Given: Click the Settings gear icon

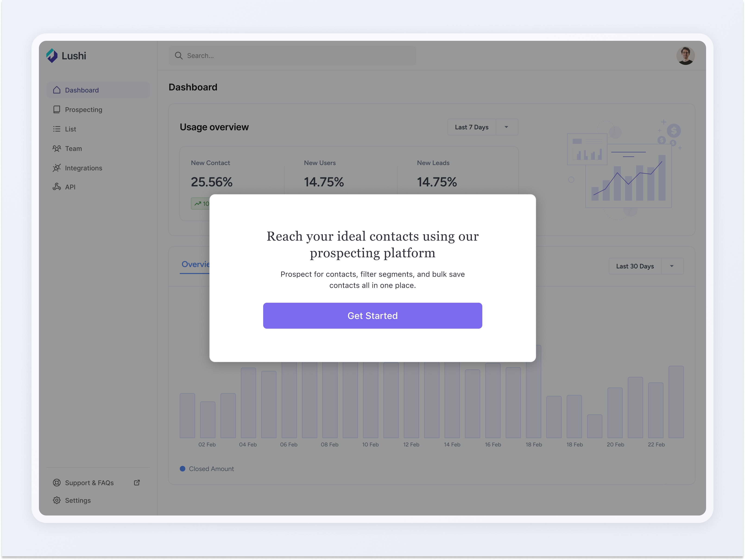Looking at the screenshot, I should click(57, 500).
